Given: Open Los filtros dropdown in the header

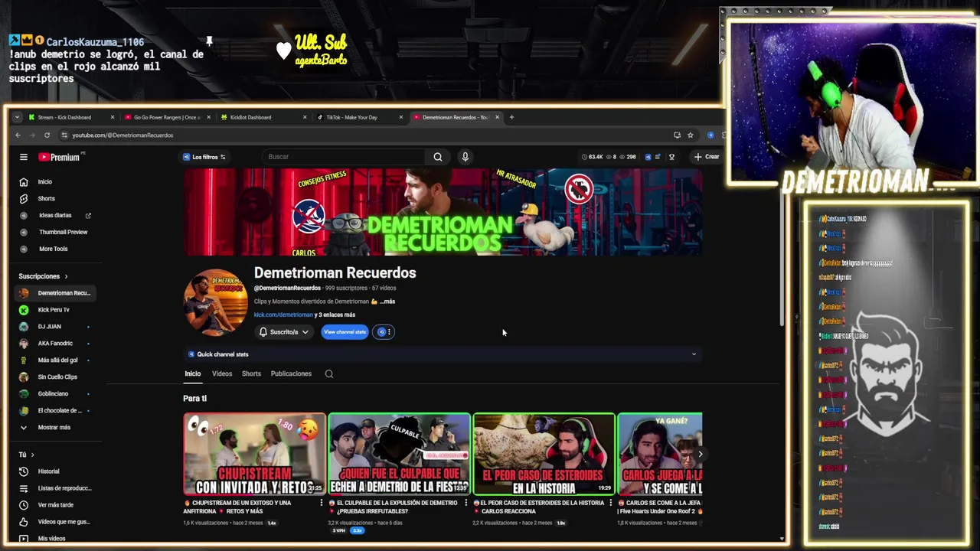Looking at the screenshot, I should click(x=204, y=157).
